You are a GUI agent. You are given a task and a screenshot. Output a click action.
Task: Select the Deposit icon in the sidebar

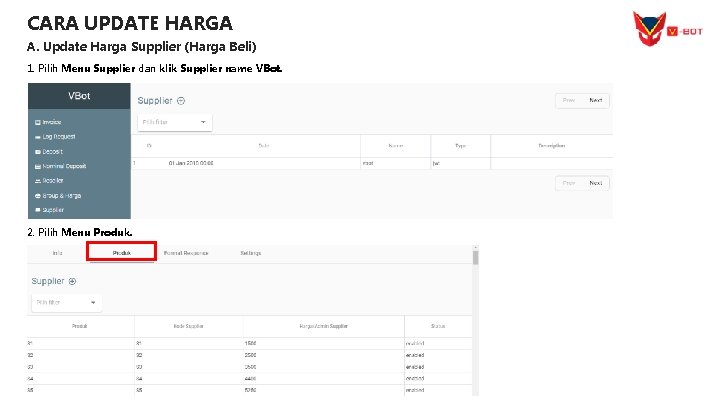tap(38, 152)
